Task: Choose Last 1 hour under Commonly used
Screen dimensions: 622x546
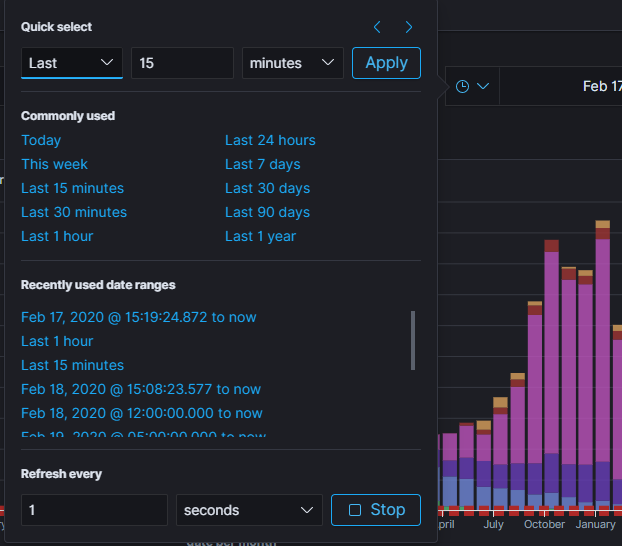Action: tap(57, 236)
